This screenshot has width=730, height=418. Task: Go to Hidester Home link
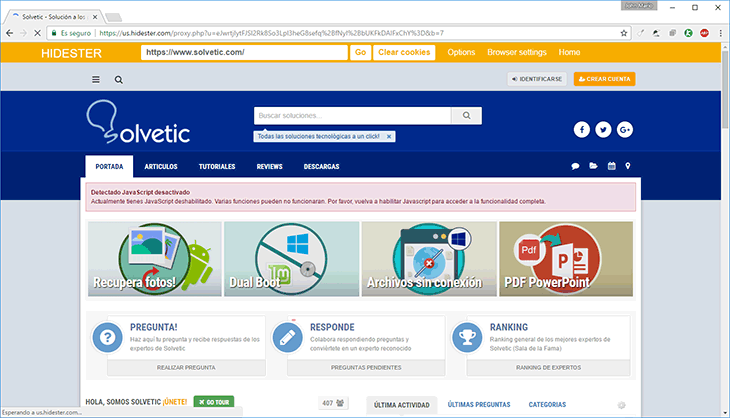[x=569, y=53]
